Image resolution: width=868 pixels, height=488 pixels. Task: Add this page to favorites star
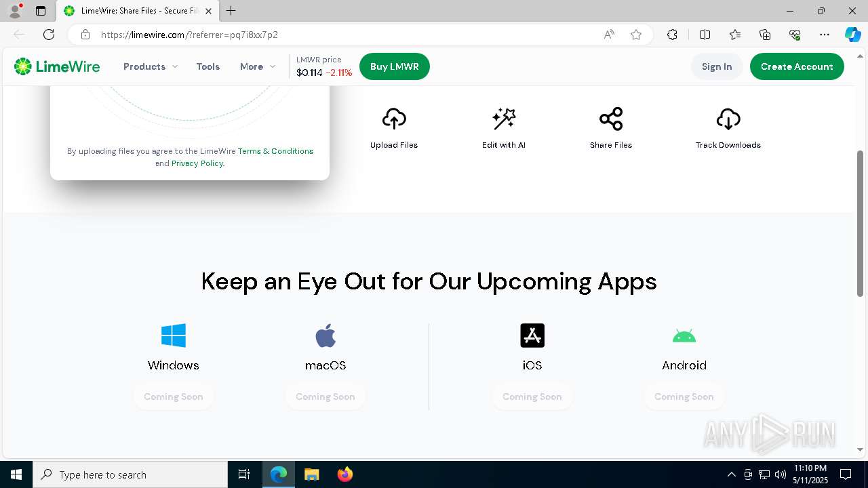coord(636,35)
